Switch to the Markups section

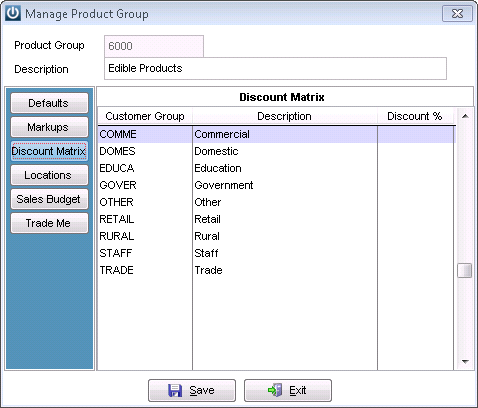(49, 127)
